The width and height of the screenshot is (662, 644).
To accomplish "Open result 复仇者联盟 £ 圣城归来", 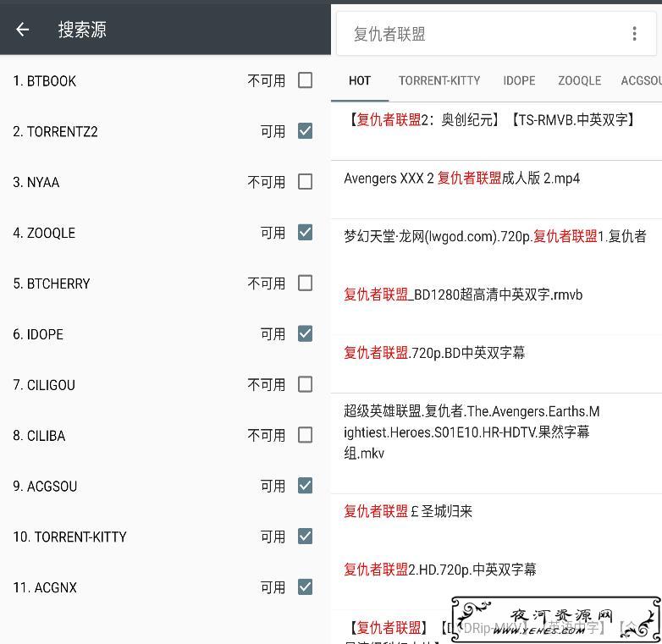I will (x=496, y=523).
